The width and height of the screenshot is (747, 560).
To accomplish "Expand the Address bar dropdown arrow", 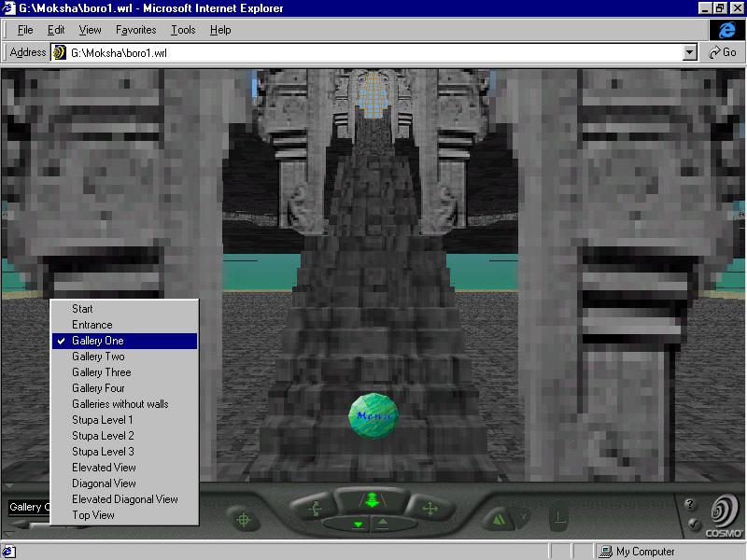I will point(690,52).
